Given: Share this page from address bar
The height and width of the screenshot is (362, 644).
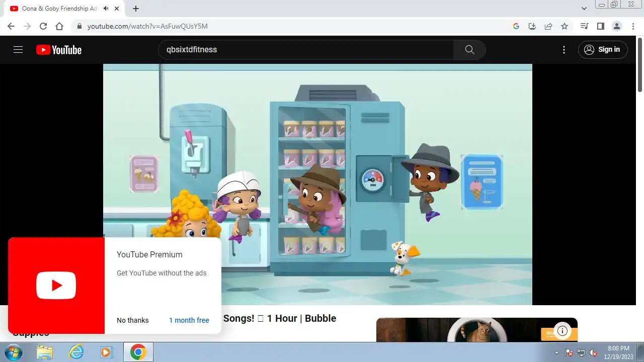Looking at the screenshot, I should [548, 26].
